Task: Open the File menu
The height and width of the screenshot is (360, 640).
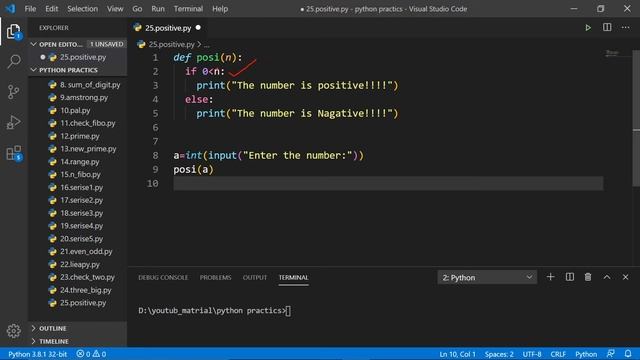Action: 30,9
